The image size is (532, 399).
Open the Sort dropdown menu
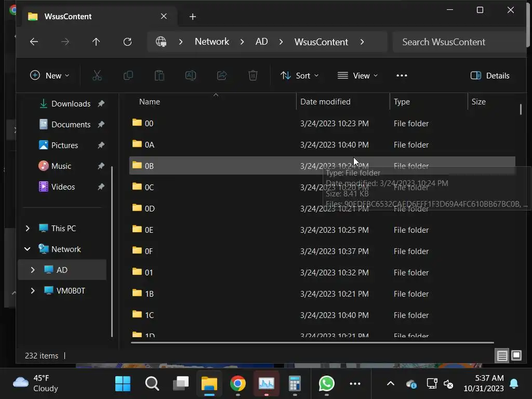click(300, 75)
